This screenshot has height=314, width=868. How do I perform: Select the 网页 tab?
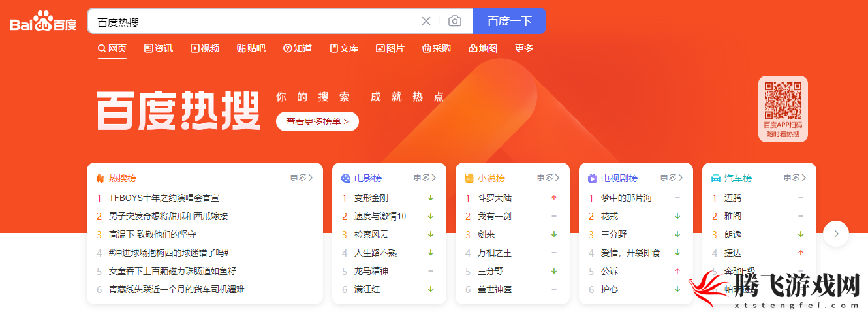(112, 48)
